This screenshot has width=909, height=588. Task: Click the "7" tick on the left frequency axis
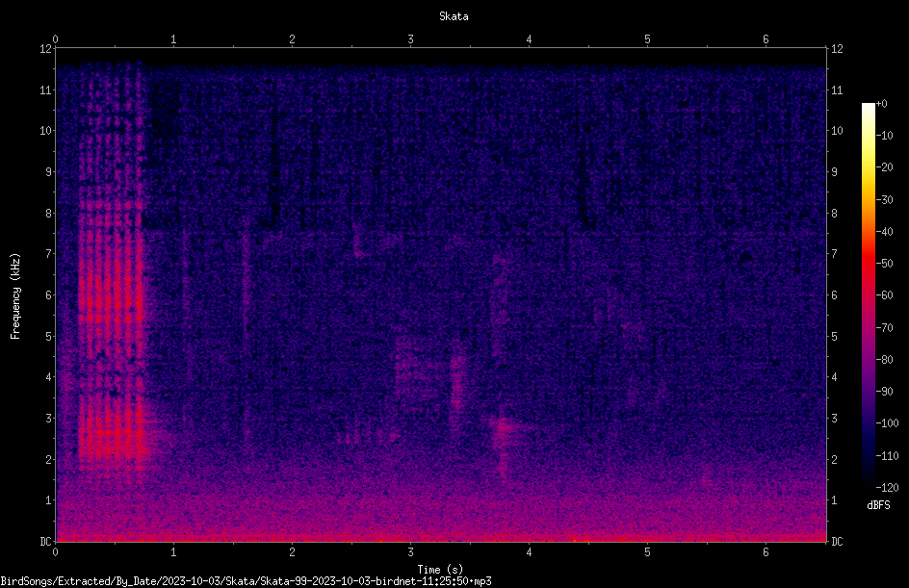tap(48, 254)
